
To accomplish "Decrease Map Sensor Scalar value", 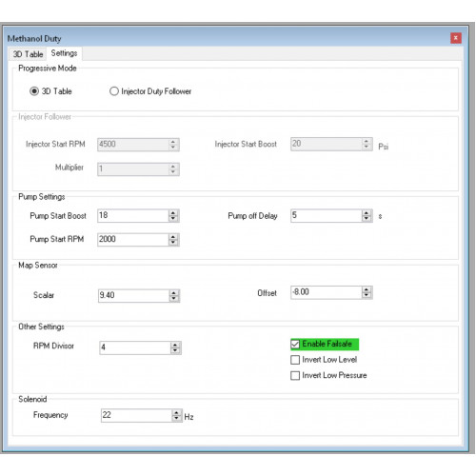I will click(x=173, y=298).
